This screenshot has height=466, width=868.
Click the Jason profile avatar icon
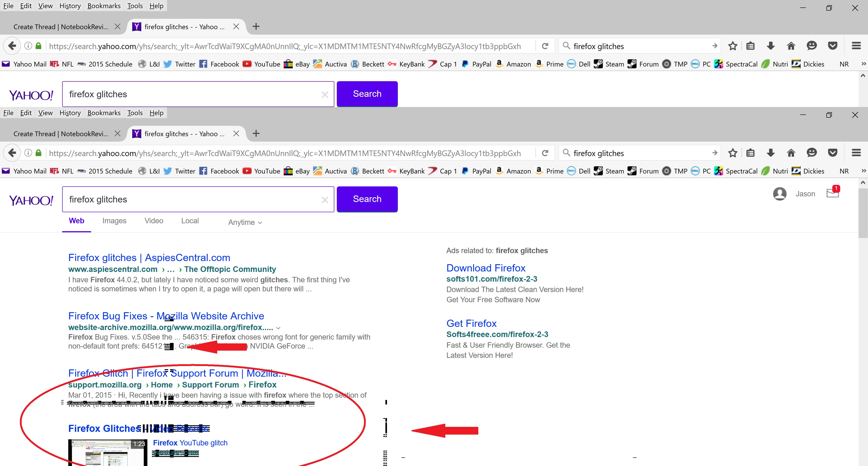779,194
